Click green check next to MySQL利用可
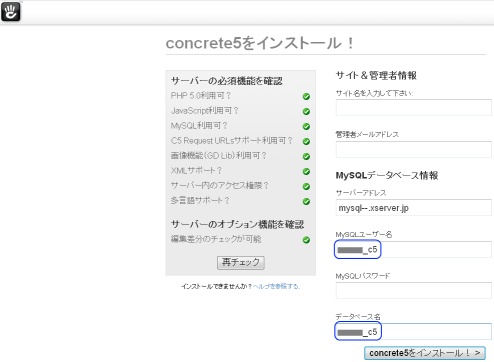494x362 pixels. 306,127
